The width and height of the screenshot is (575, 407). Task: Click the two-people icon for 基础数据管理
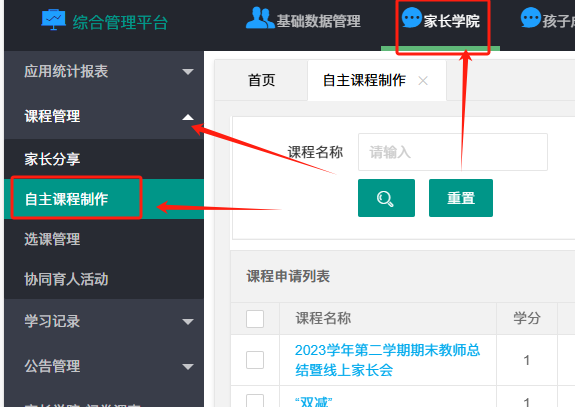(x=260, y=18)
